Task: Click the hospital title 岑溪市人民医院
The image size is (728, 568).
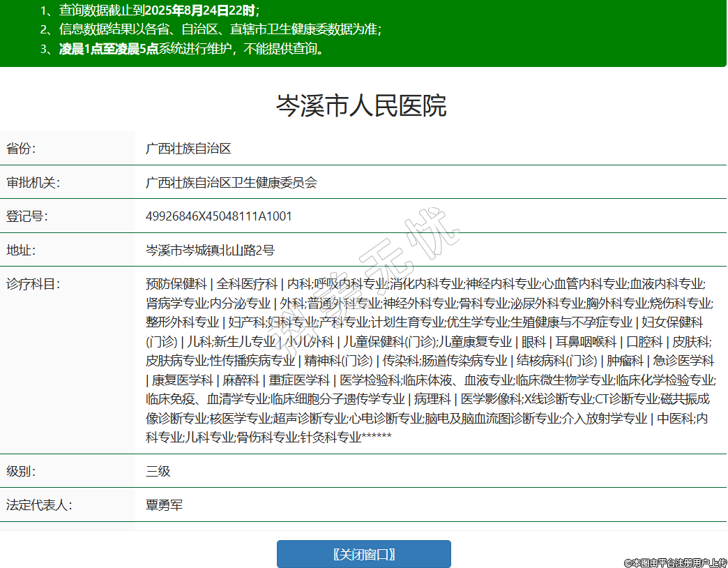Action: [362, 106]
